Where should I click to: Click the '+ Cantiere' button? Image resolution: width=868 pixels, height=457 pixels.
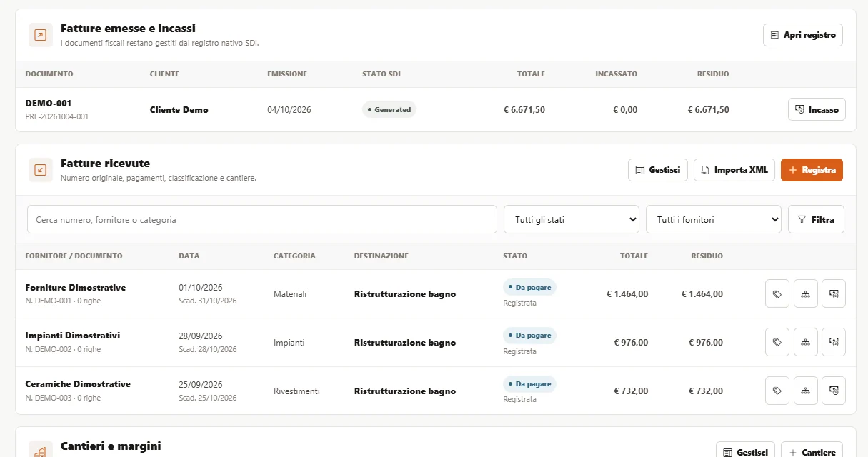pyautogui.click(x=812, y=451)
